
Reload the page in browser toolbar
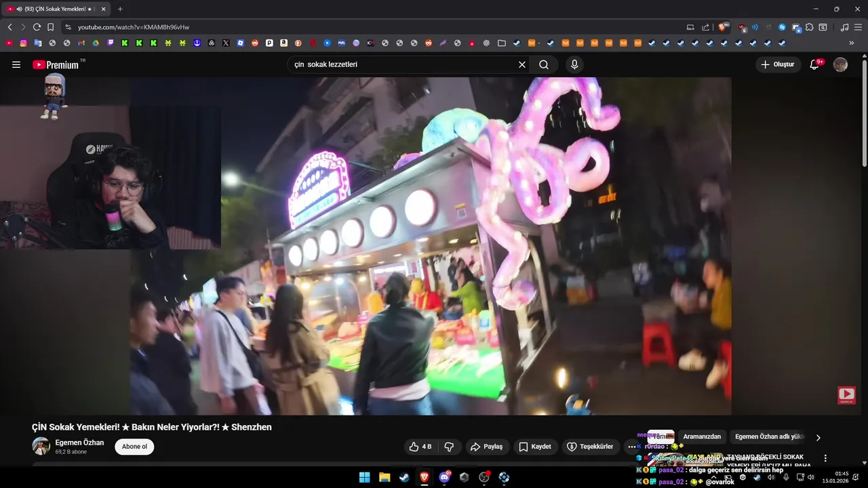point(37,27)
